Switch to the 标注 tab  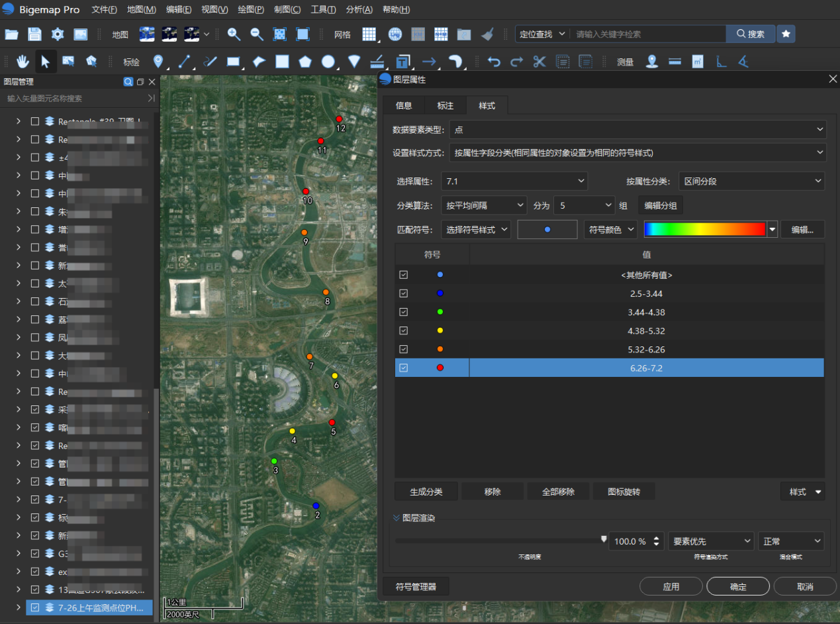tap(445, 105)
